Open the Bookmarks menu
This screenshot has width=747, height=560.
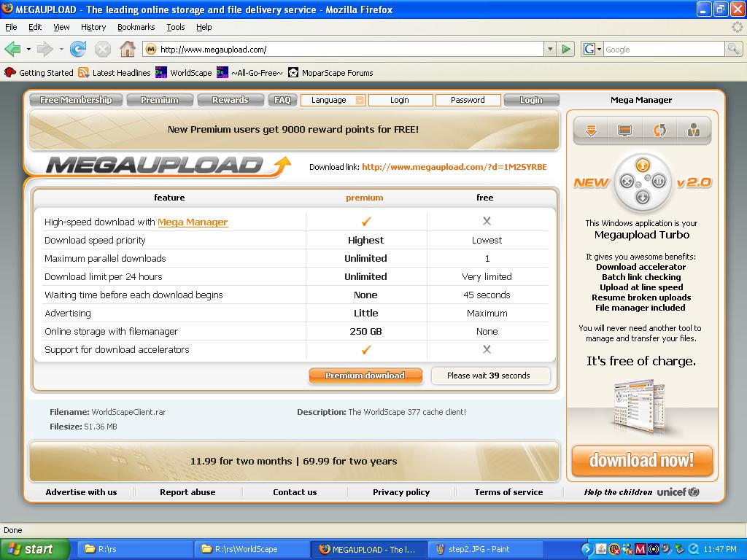[136, 27]
